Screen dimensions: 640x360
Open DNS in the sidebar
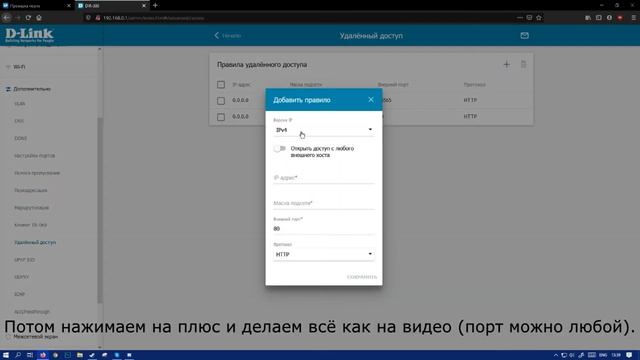coord(19,121)
